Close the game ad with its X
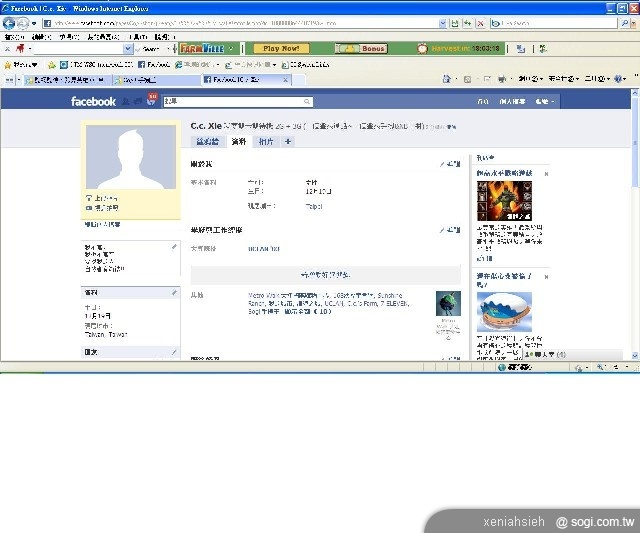 pos(546,174)
